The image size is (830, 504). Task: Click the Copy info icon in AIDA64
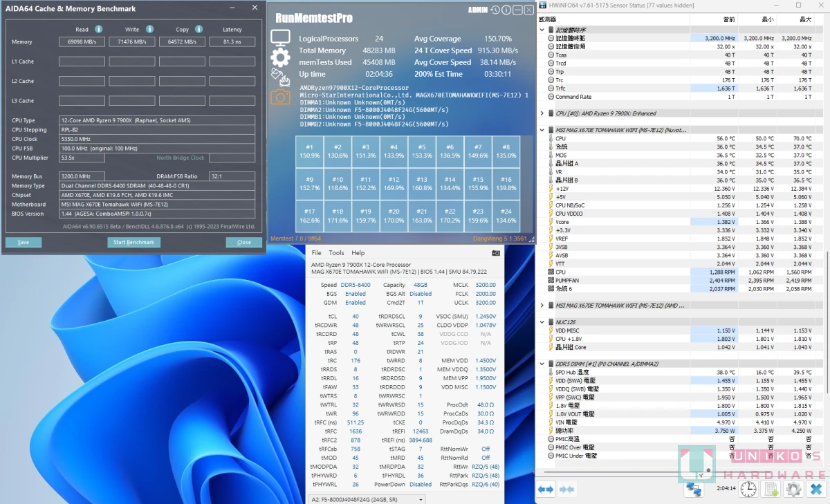coord(199,29)
